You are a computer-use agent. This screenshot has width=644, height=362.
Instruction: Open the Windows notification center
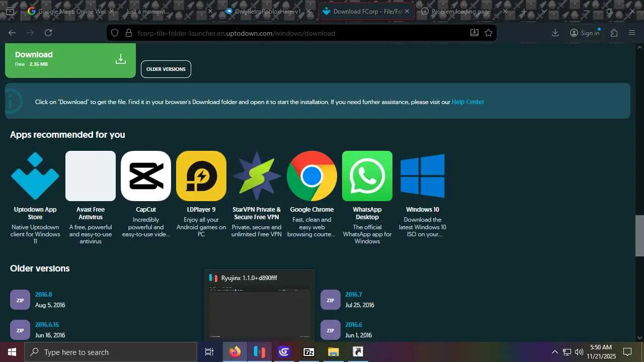pyautogui.click(x=627, y=352)
